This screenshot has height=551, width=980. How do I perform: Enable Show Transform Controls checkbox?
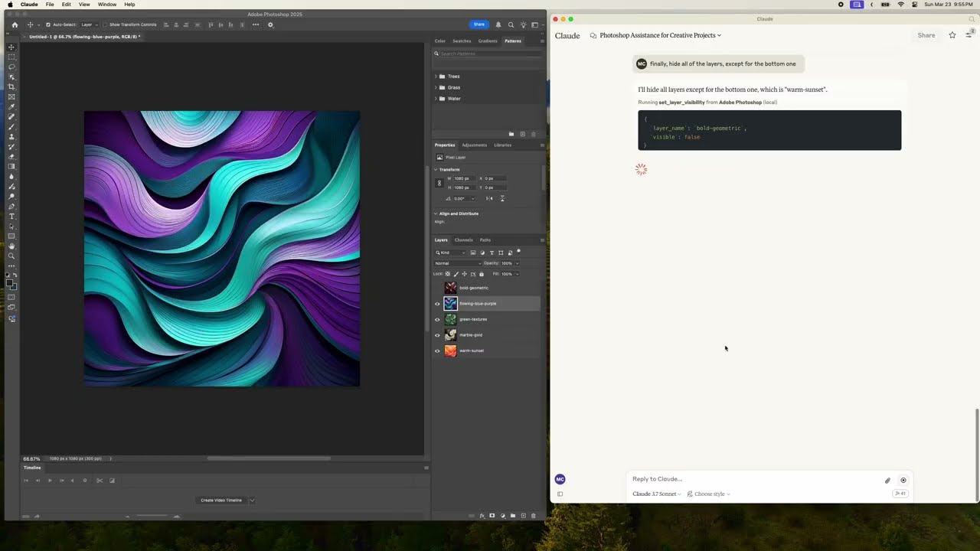[x=105, y=24]
